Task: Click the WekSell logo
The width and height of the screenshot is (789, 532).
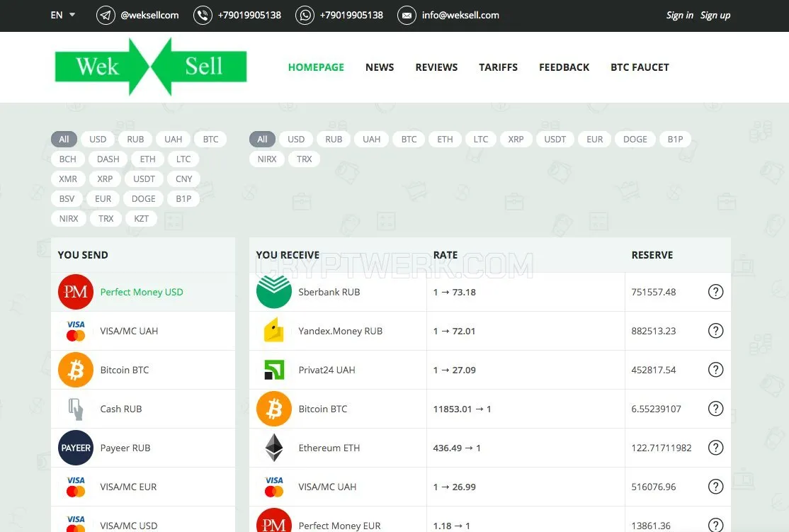Action: [150, 67]
